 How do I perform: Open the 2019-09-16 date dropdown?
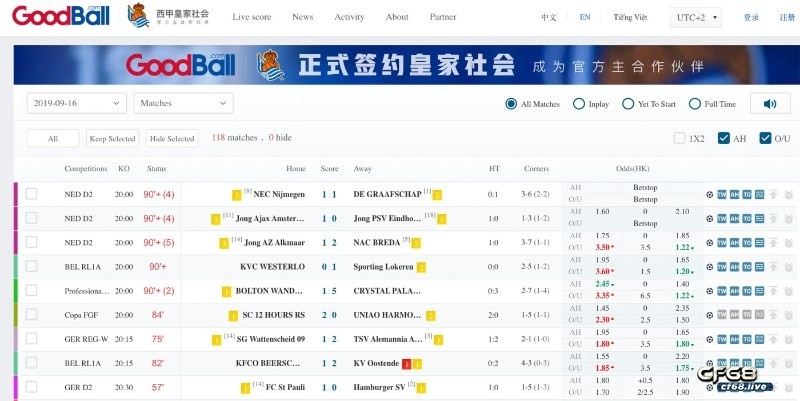click(77, 103)
